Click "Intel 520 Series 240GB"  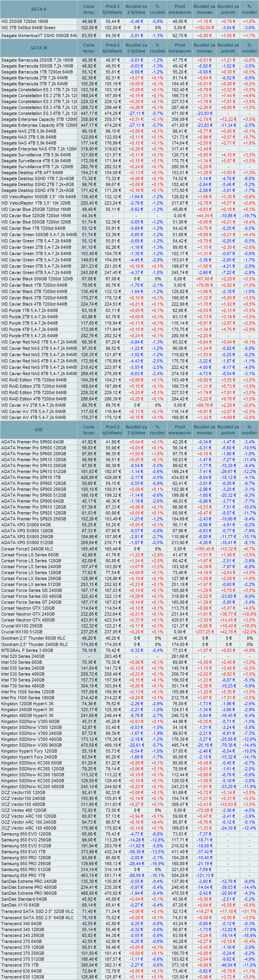point(23,656)
